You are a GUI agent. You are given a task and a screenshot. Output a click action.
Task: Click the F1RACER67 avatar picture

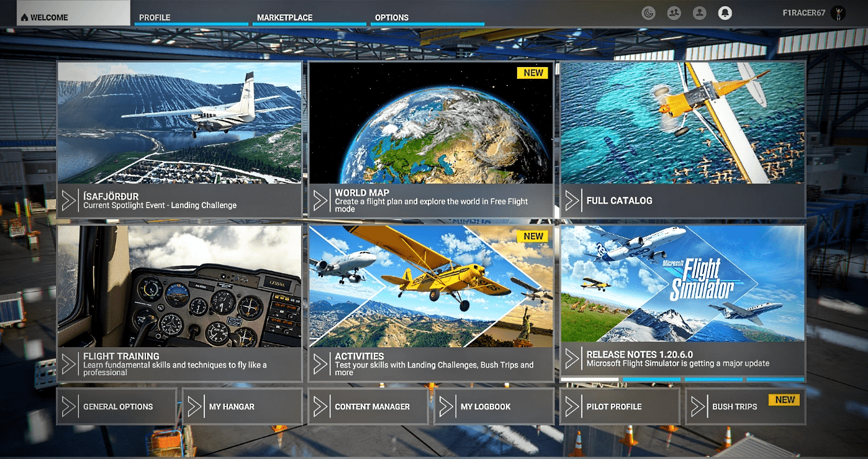(839, 14)
